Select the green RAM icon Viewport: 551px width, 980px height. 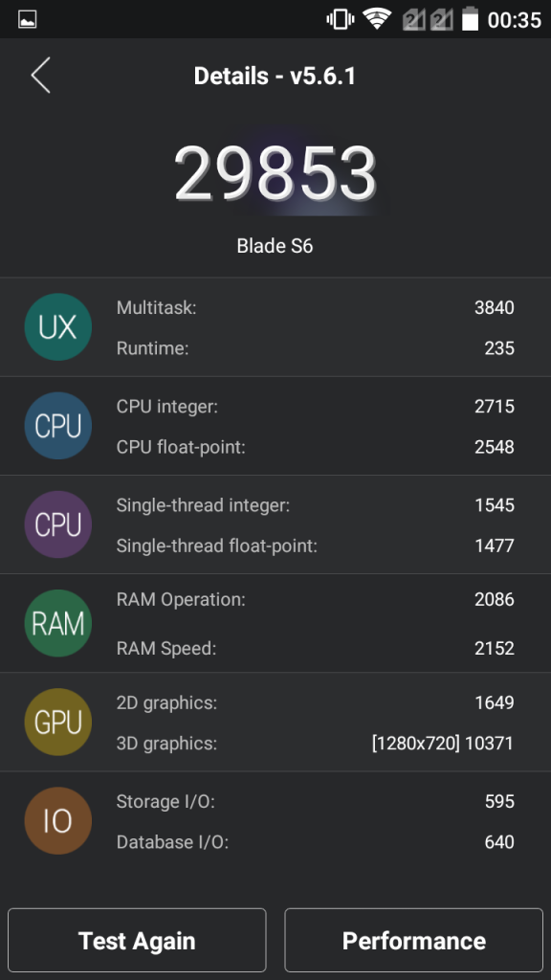(58, 623)
